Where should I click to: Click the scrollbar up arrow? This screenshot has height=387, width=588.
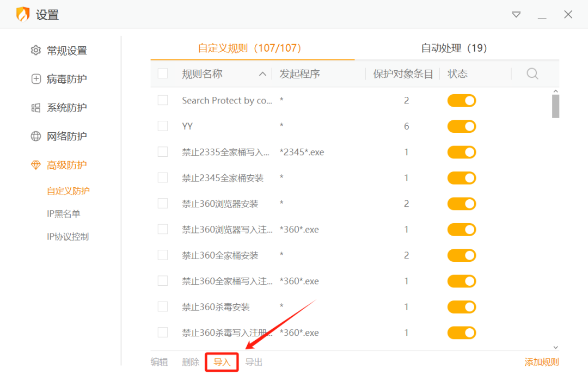click(555, 91)
